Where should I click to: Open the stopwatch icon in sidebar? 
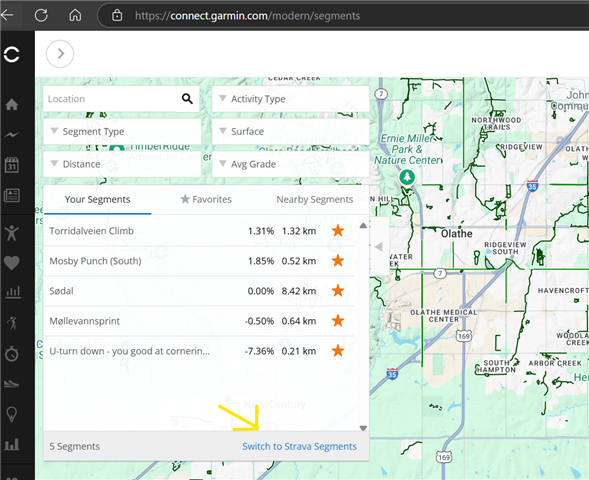[12, 353]
